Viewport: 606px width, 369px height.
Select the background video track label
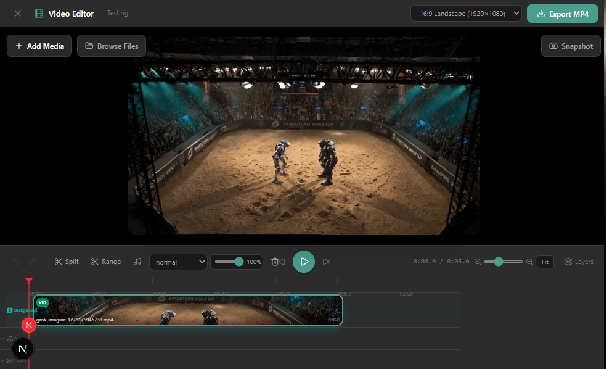click(21, 310)
